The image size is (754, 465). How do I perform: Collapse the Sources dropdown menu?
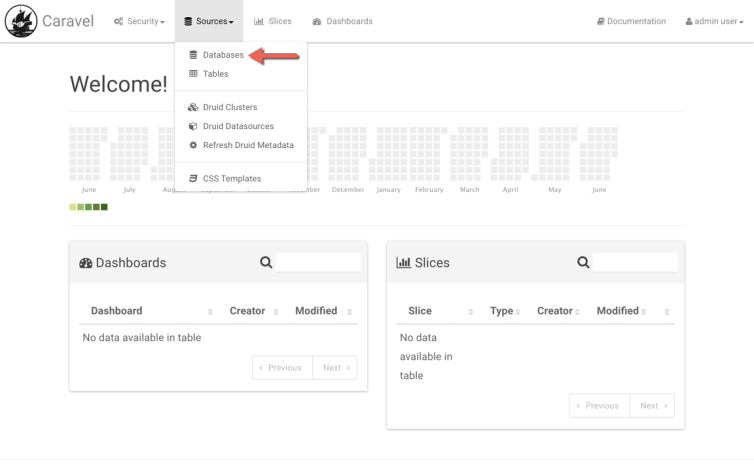click(209, 21)
